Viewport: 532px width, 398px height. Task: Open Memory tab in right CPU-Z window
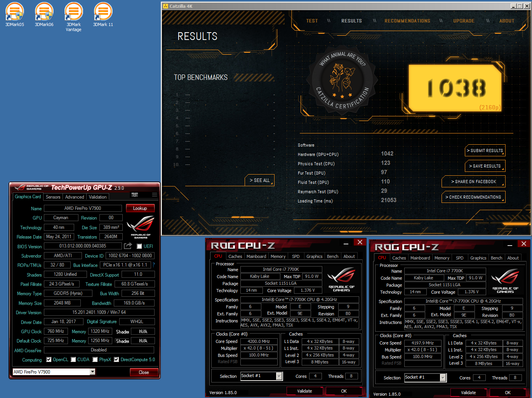click(442, 258)
